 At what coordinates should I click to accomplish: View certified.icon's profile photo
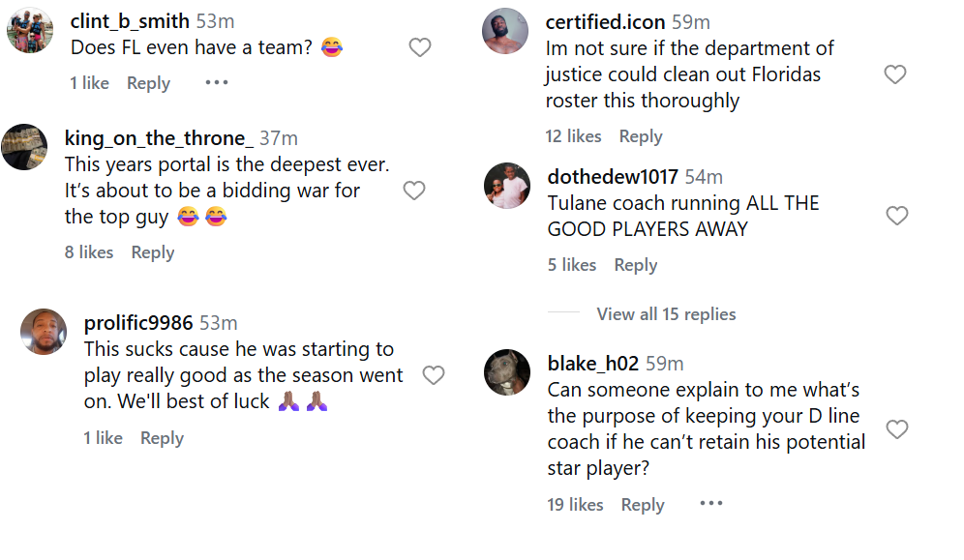(x=505, y=32)
